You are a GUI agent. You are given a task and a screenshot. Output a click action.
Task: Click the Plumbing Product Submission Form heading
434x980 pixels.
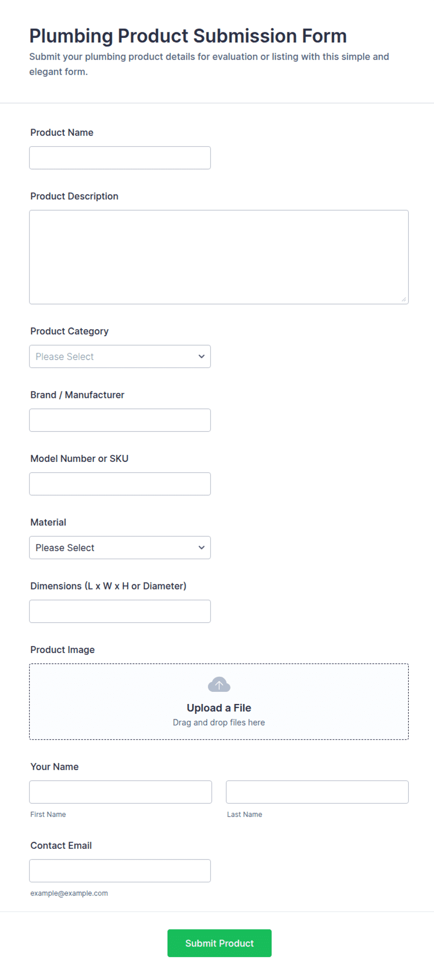188,36
